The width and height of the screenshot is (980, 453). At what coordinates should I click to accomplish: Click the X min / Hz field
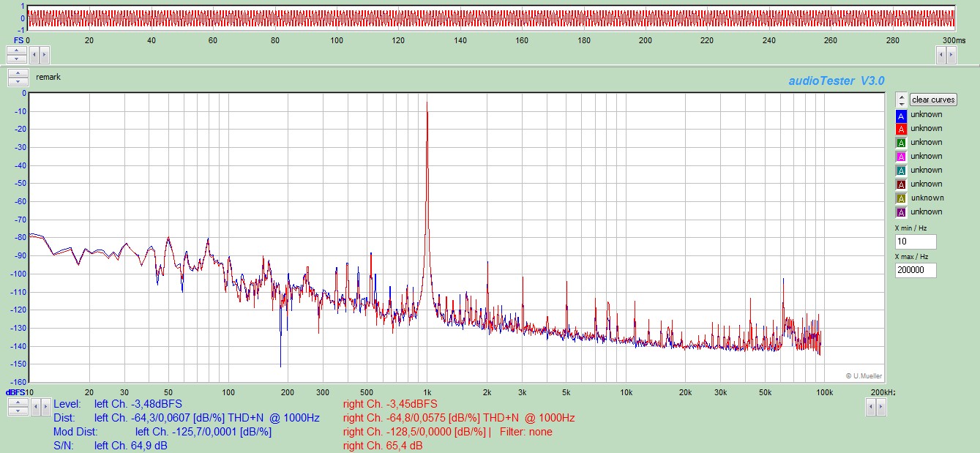pyautogui.click(x=915, y=242)
